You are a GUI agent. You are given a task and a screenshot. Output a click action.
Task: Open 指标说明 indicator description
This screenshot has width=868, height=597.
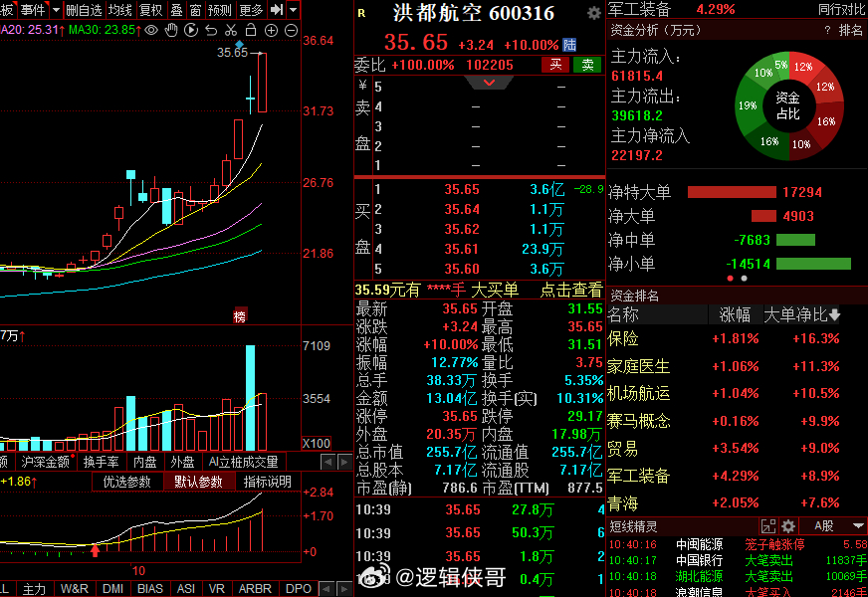(268, 482)
